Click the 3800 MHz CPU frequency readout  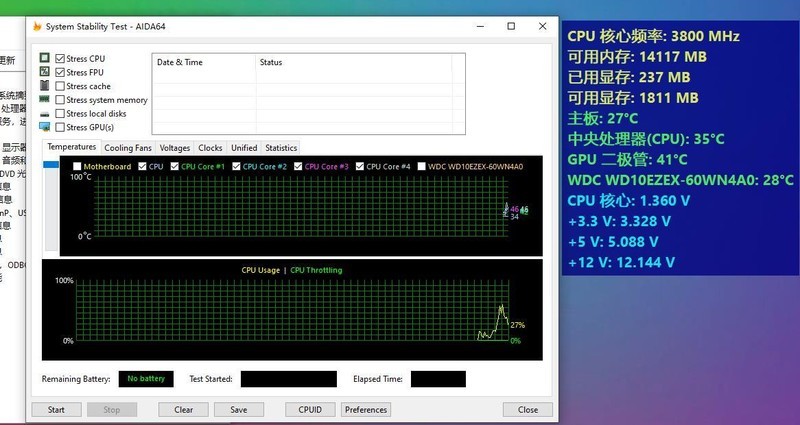click(x=654, y=36)
